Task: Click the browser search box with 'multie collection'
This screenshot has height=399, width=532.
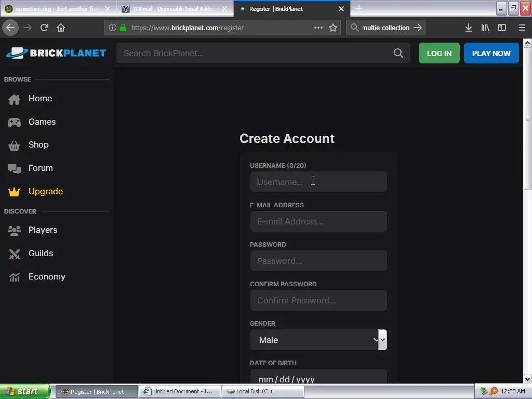Action: (385, 28)
